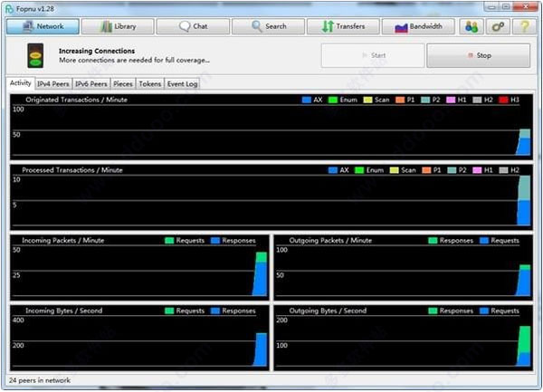Click H1 pink swatch in Originated Transactions legend
Viewport: 543px width, 392px height.
click(x=451, y=100)
